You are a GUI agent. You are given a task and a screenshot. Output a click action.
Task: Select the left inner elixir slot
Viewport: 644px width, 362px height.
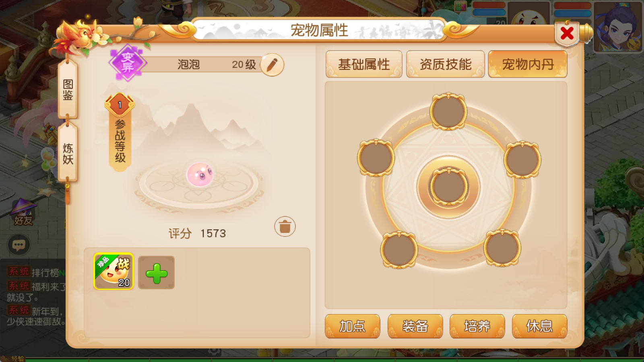click(376, 158)
